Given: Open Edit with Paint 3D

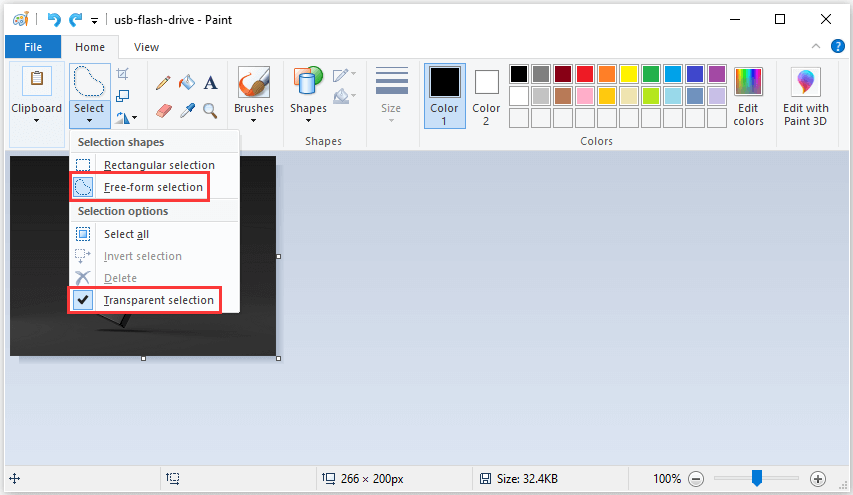Looking at the screenshot, I should 805,97.
